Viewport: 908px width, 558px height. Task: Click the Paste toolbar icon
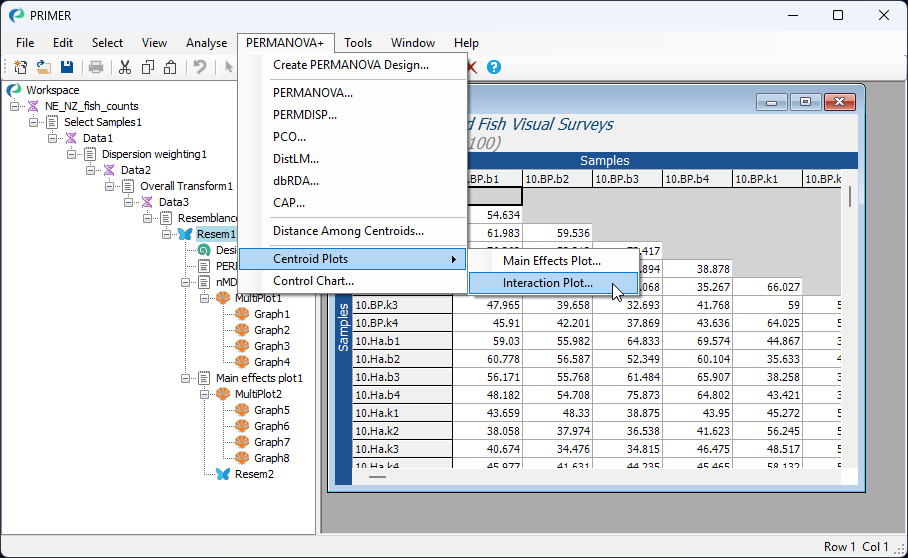click(170, 67)
